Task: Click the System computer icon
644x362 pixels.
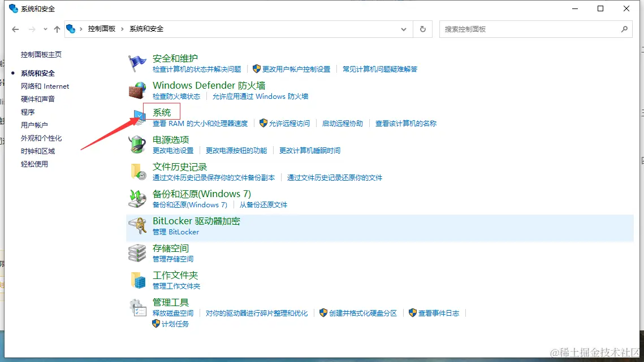Action: [x=139, y=118]
